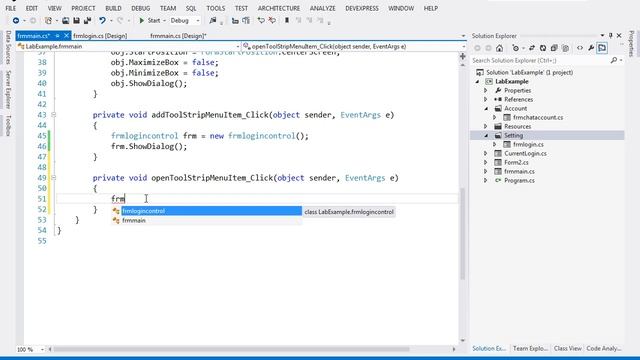Switch to the Team Explorer panel tab
The image size is (640, 360).
click(530, 349)
